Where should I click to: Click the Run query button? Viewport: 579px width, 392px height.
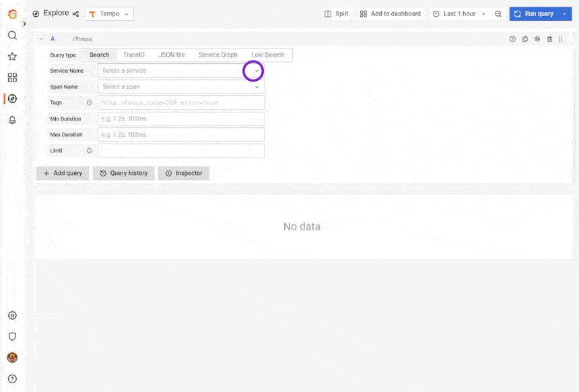[535, 13]
